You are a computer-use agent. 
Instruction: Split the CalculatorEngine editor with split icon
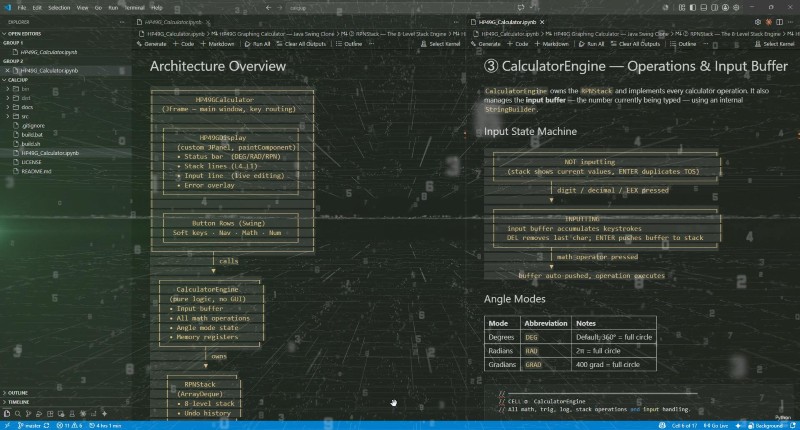pos(780,22)
